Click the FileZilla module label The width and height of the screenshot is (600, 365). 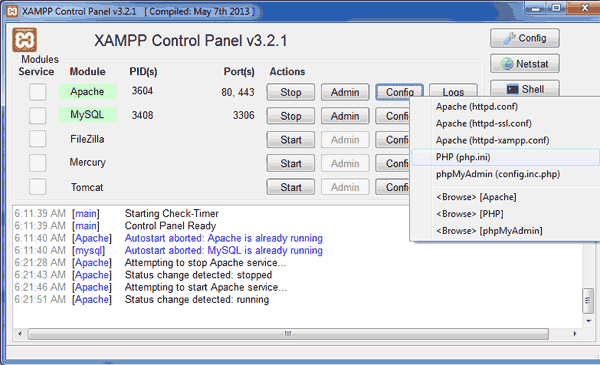click(x=87, y=139)
